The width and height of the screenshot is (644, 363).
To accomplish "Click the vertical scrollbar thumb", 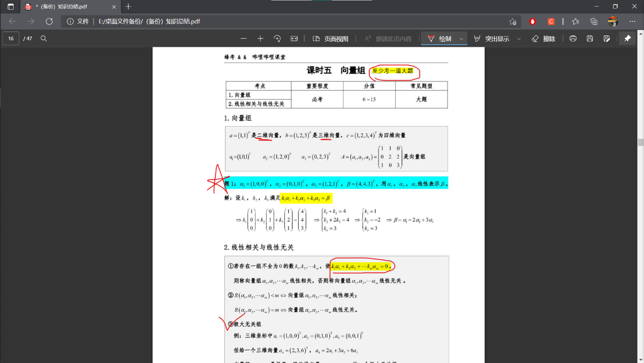I will [x=640, y=142].
